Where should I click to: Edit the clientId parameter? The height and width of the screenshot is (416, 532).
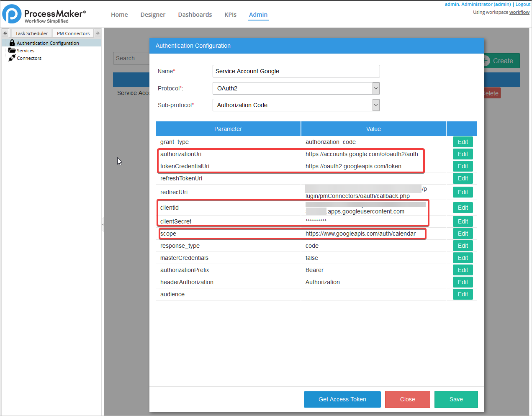pyautogui.click(x=463, y=208)
